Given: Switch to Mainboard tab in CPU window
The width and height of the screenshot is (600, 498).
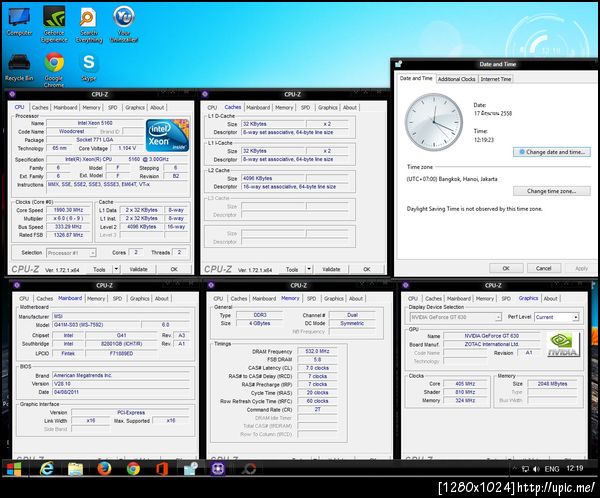Looking at the screenshot, I should [x=65, y=108].
